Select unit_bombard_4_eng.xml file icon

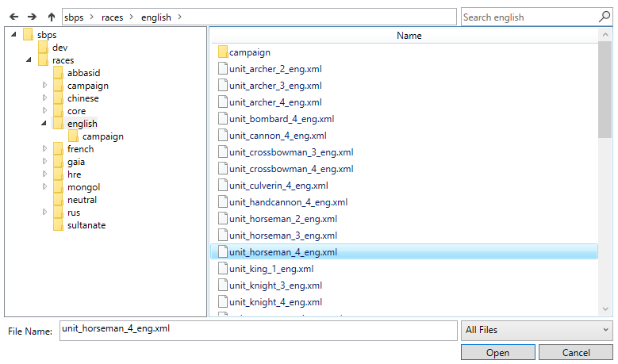(223, 119)
